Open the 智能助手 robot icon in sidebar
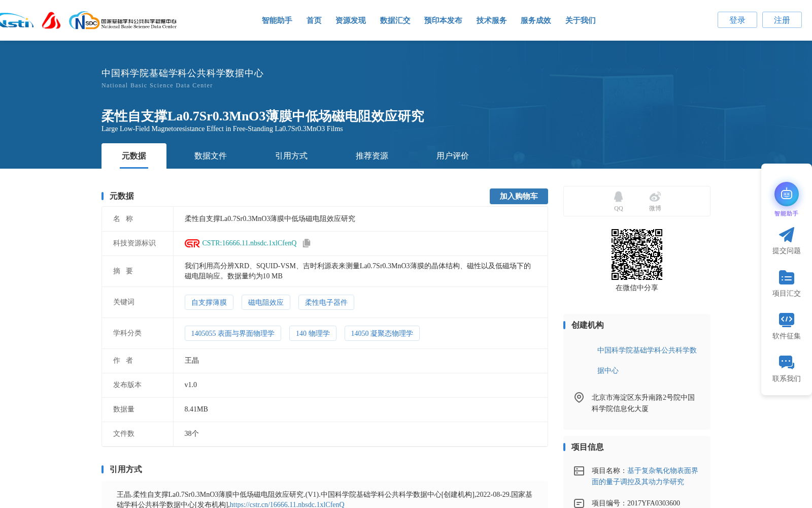Image resolution: width=812 pixels, height=508 pixels. [786, 194]
